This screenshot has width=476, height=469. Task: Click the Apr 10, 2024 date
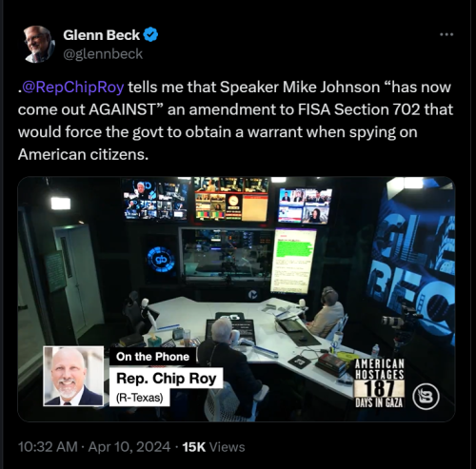pos(129,447)
